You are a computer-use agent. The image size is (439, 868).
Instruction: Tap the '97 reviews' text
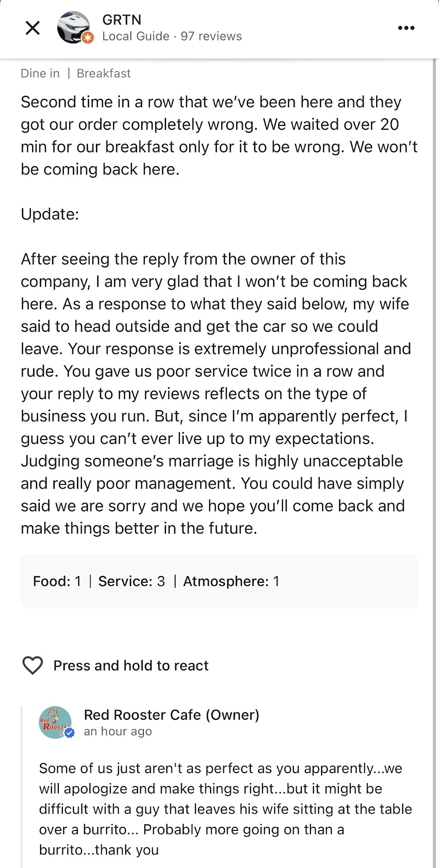pos(211,36)
